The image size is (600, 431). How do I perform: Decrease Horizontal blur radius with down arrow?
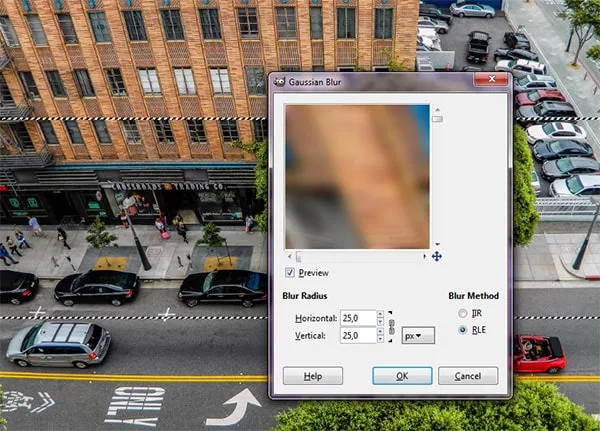click(380, 322)
